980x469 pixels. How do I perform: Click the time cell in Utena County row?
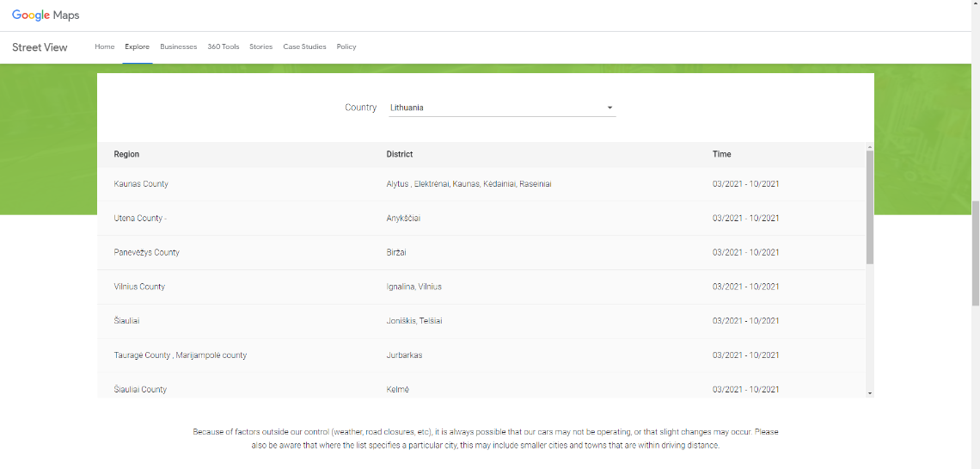[x=745, y=219]
